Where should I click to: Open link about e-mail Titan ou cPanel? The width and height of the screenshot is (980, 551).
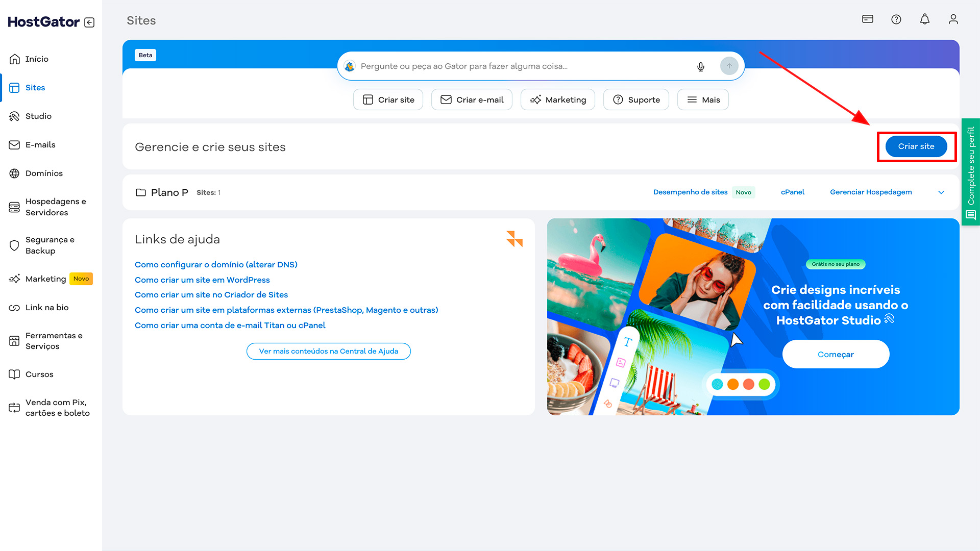point(230,325)
